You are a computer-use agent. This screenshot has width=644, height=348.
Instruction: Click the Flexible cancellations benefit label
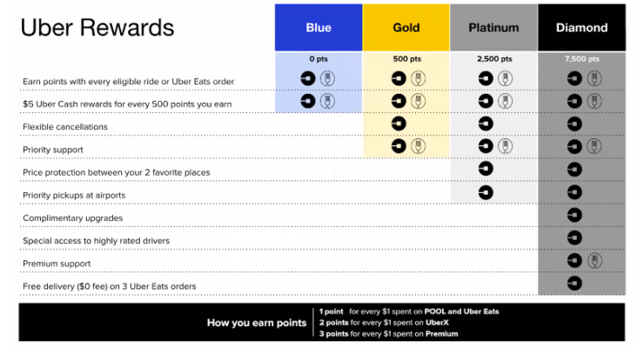[66, 127]
